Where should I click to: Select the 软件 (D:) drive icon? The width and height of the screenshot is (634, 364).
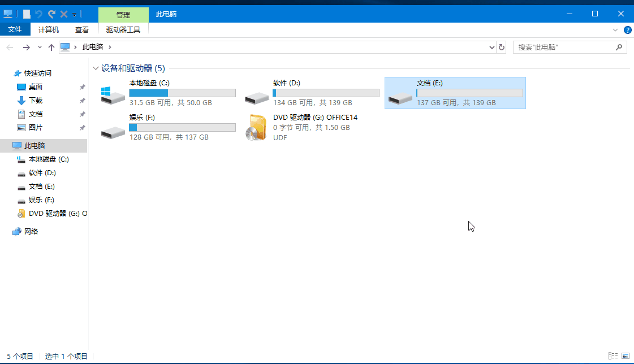(x=256, y=97)
